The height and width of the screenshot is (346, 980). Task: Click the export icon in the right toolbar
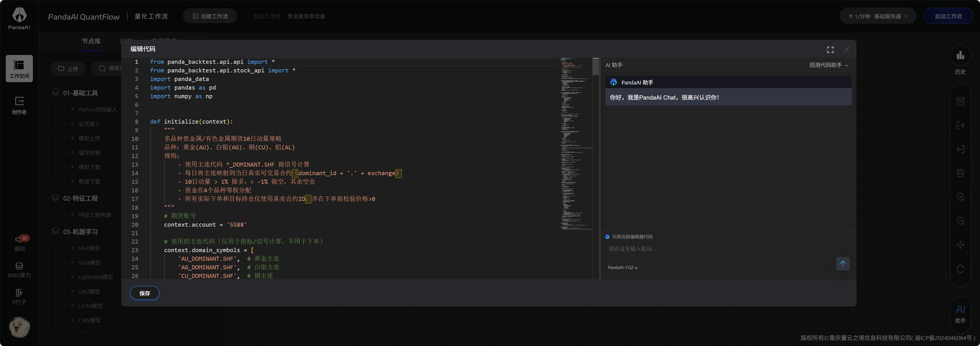pos(960,125)
